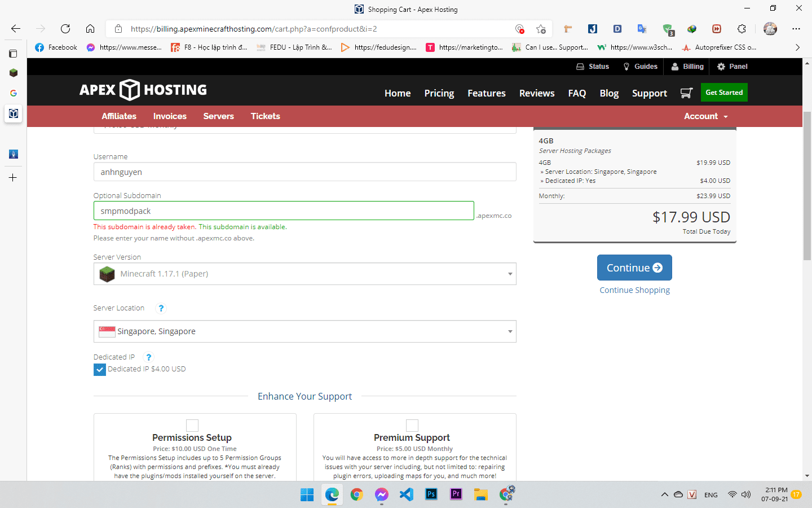Click the Server Location help question mark

[161, 308]
